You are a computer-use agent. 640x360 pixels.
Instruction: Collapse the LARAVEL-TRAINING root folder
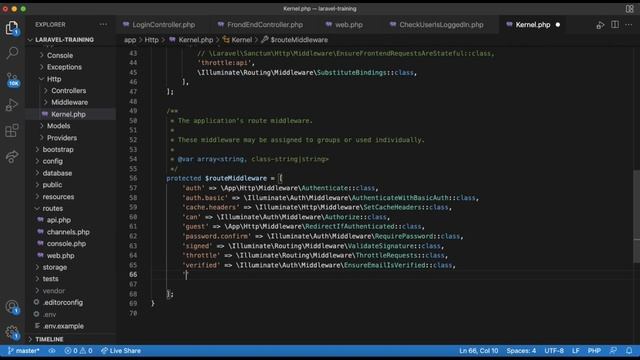64,40
